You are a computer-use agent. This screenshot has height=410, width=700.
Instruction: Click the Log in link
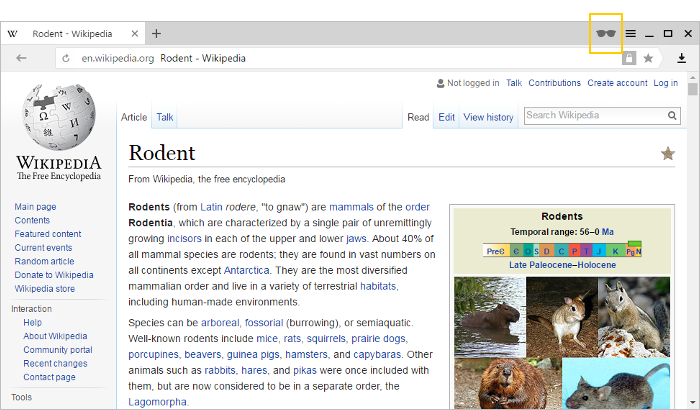coord(666,83)
